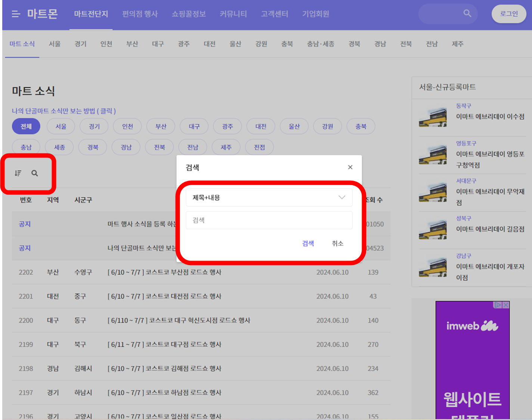Screen dimensions: 532x420
Task: Switch to the 마트전단지 menu
Action: point(91,14)
